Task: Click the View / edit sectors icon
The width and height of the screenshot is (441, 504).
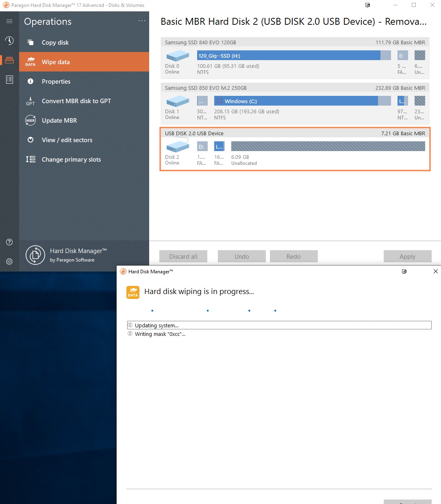Action: pos(30,140)
